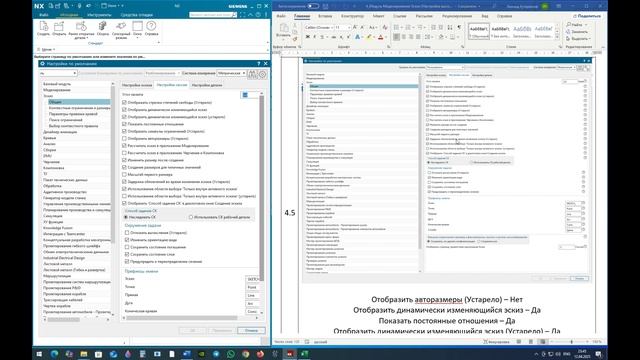Image resolution: width=640 pixels, height=360 pixels.
Task: Click the Word zoom slider in status bar
Action: coord(571,342)
